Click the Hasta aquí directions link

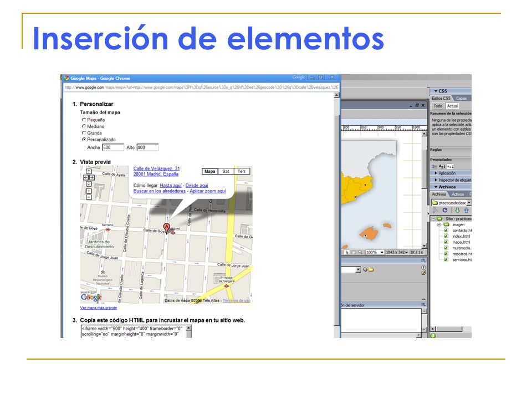171,185
